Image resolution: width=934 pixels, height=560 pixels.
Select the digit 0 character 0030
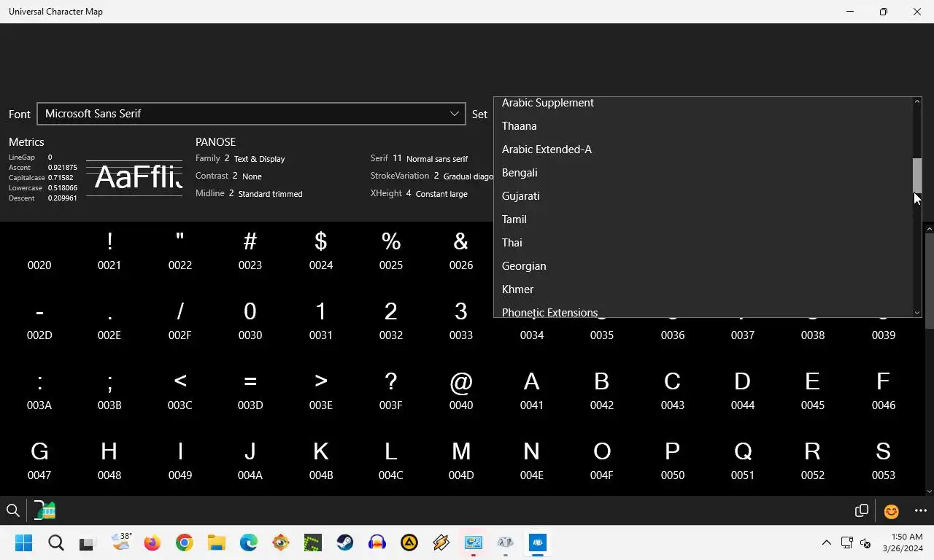(250, 320)
